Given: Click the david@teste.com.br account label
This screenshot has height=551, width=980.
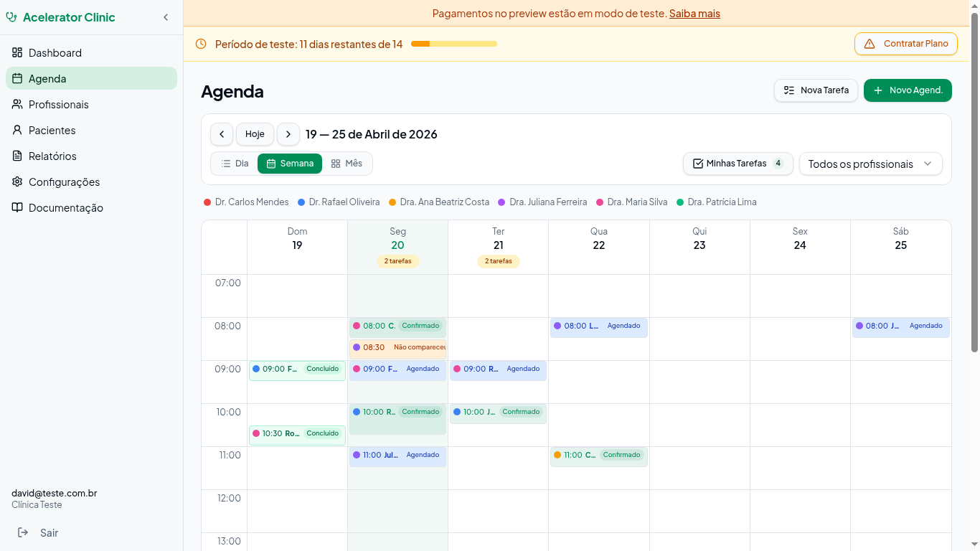Looking at the screenshot, I should [55, 493].
